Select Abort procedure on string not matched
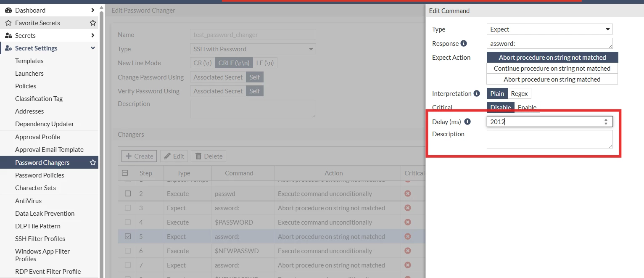Image resolution: width=644 pixels, height=278 pixels. pos(552,57)
